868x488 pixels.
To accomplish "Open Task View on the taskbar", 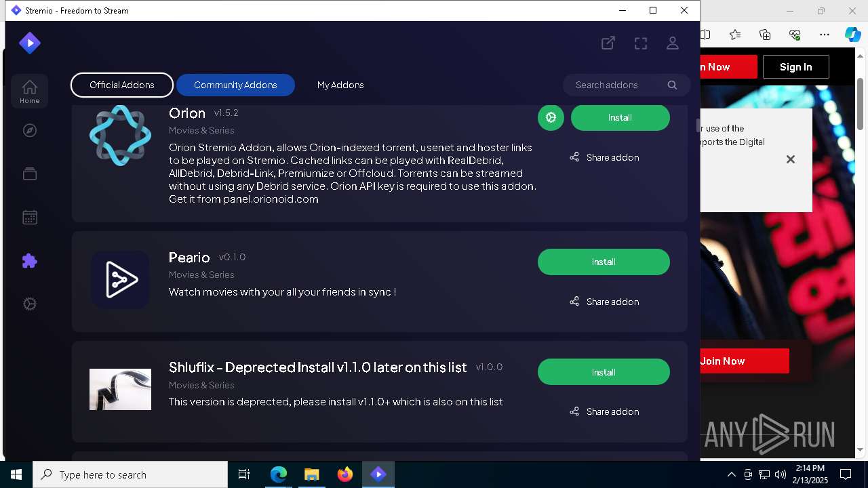I will (x=244, y=474).
